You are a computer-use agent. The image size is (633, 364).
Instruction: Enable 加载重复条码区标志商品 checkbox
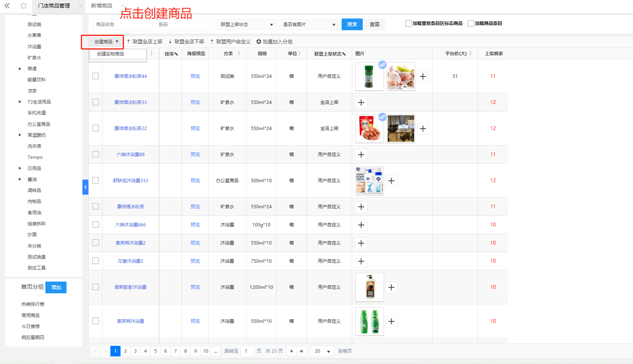[x=408, y=23]
